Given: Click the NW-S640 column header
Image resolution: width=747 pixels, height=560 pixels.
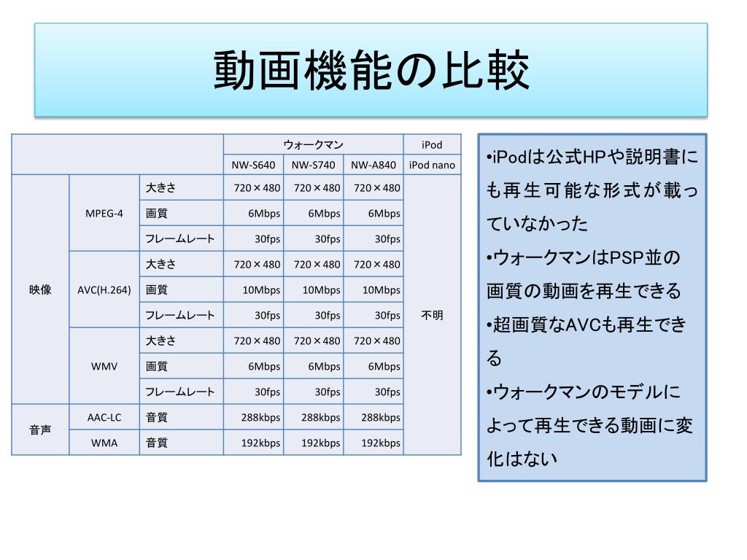Looking at the screenshot, I should [253, 165].
